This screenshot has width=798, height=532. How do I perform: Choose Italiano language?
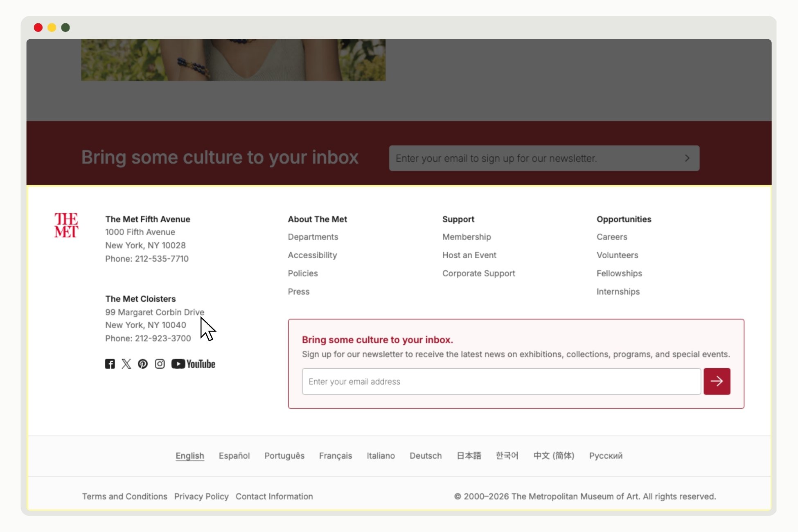point(381,456)
